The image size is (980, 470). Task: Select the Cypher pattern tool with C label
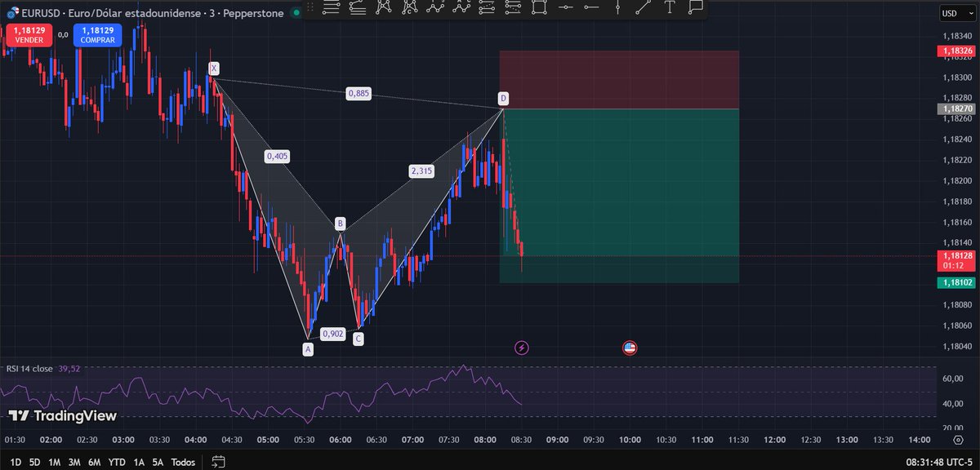click(x=409, y=7)
